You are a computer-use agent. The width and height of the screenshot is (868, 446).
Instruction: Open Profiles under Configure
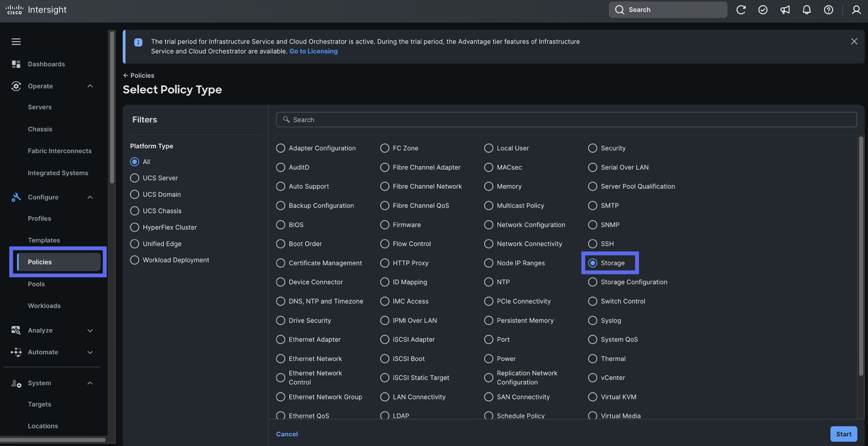pos(39,219)
